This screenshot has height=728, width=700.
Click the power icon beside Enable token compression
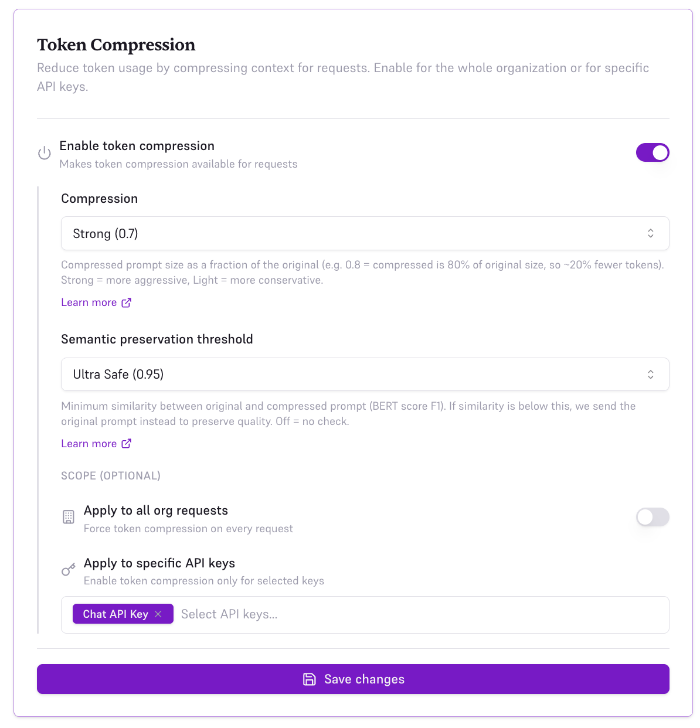click(x=44, y=152)
